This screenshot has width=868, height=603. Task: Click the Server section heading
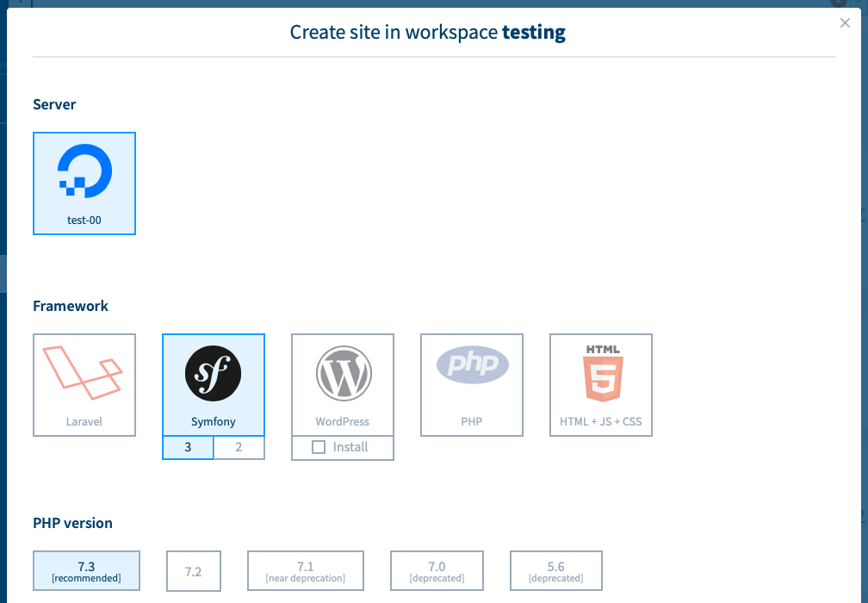tap(54, 104)
